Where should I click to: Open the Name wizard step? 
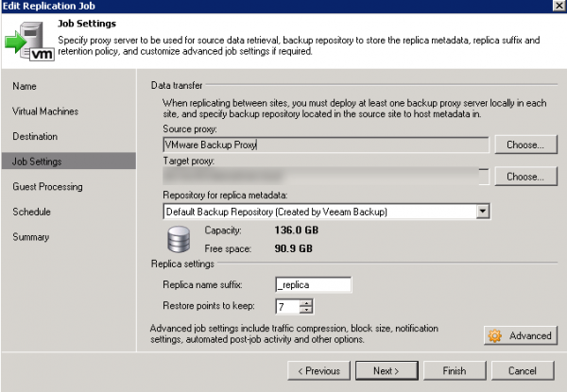point(25,86)
